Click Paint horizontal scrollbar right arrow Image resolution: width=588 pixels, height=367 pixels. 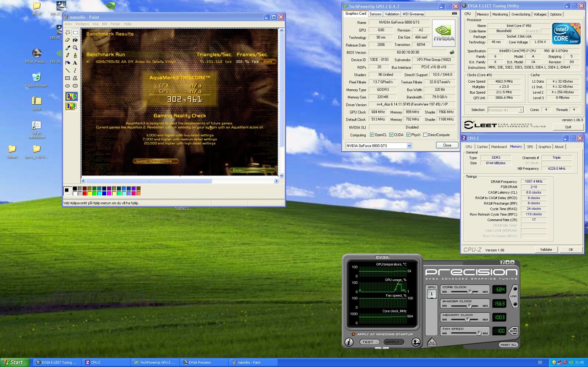pos(276,181)
